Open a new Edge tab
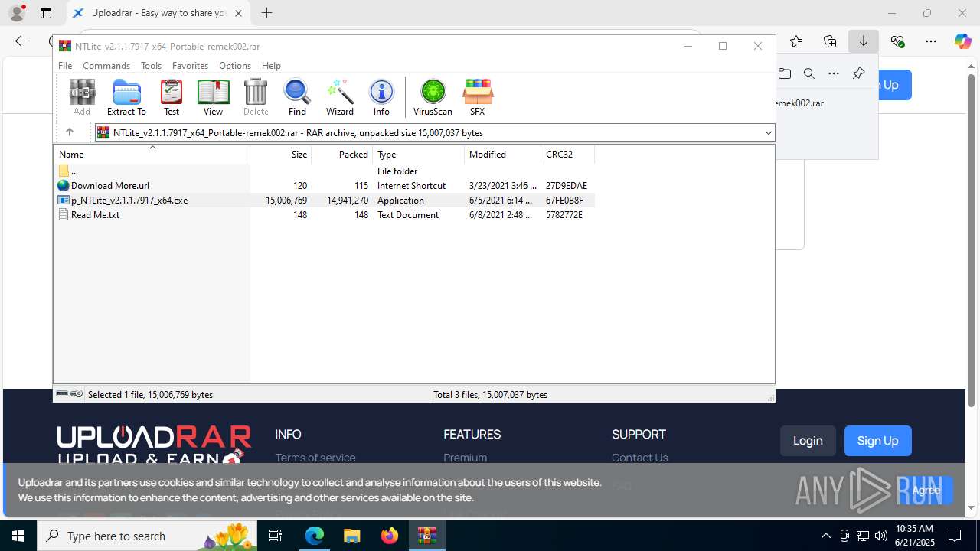 pos(266,13)
